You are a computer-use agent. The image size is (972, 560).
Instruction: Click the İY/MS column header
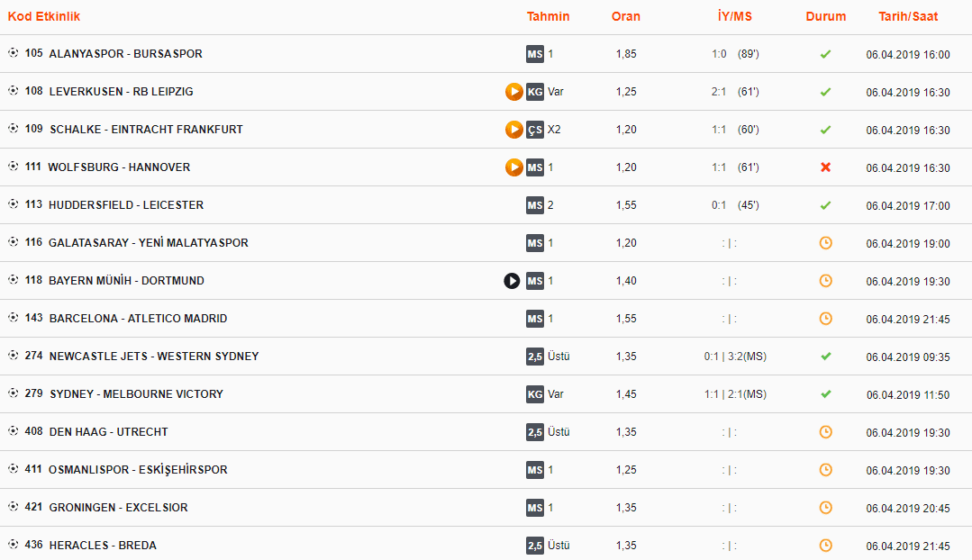[x=734, y=17]
